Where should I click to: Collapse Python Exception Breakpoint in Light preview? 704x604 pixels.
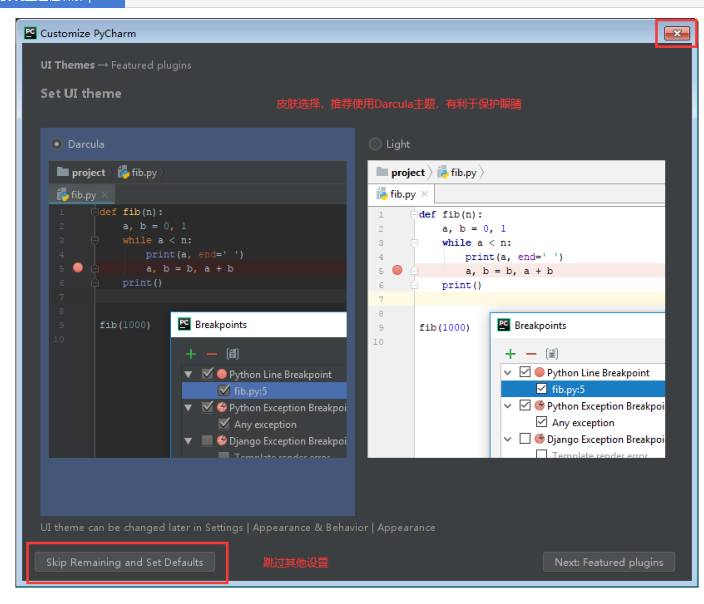[x=508, y=406]
